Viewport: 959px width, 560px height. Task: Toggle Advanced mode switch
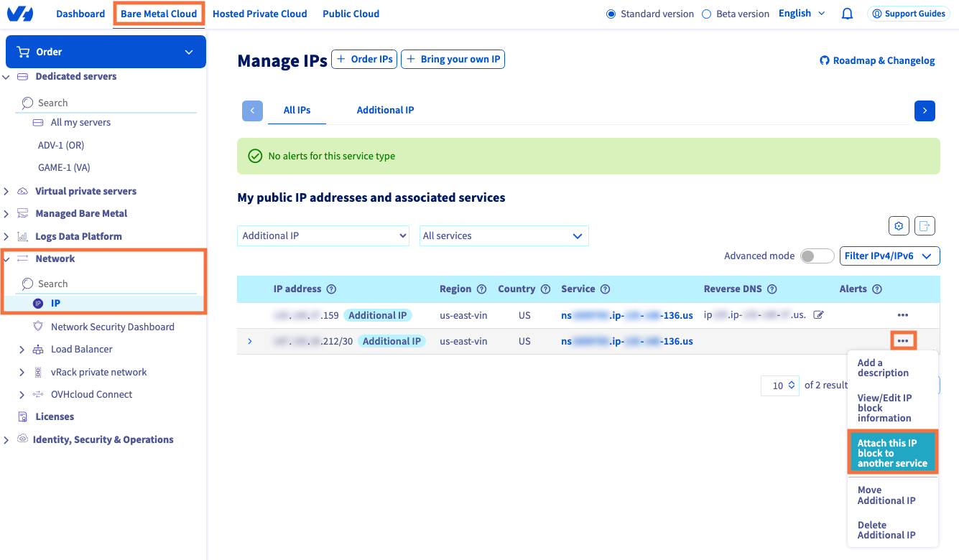[817, 256]
